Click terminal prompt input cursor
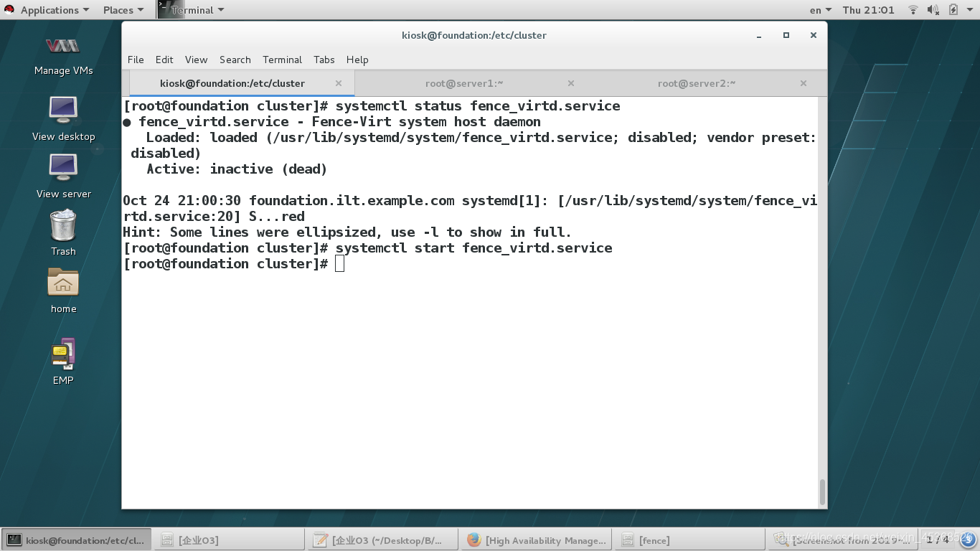980x551 pixels. (339, 264)
